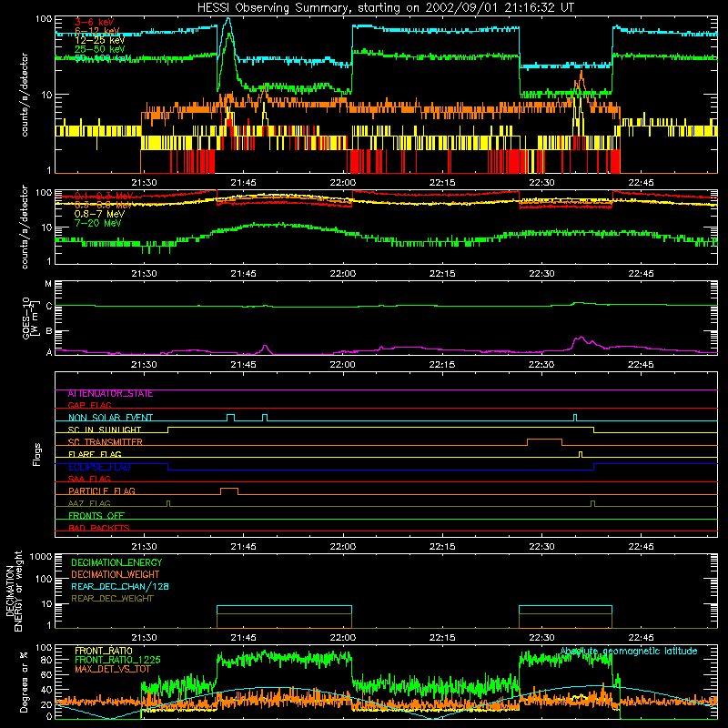Click the A class label on GOES axis
The height and width of the screenshot is (728, 728).
pyautogui.click(x=49, y=352)
